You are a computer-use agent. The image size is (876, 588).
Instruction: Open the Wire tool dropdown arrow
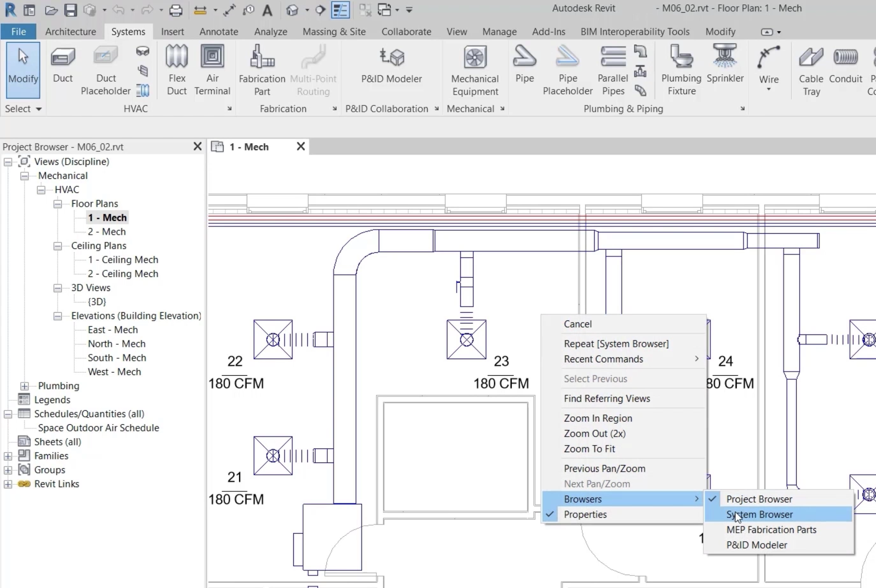(x=768, y=89)
